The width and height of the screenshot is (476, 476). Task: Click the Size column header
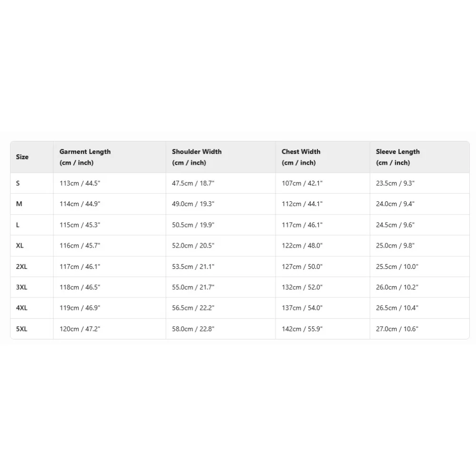click(x=22, y=157)
